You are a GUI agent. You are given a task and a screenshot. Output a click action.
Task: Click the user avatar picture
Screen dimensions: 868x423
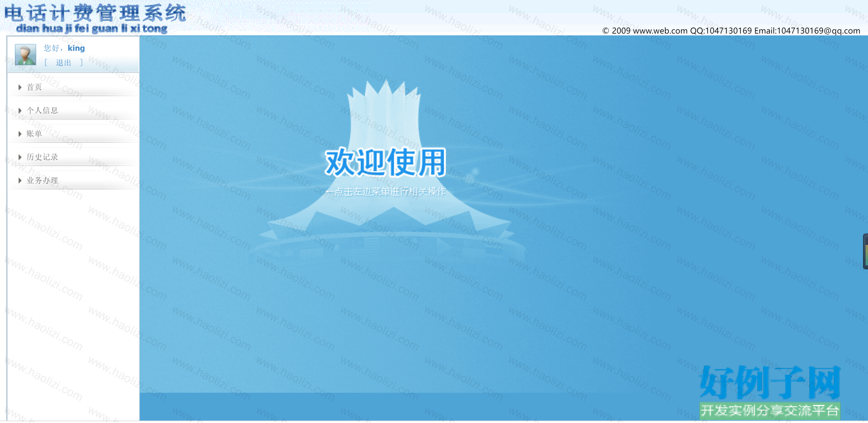26,54
